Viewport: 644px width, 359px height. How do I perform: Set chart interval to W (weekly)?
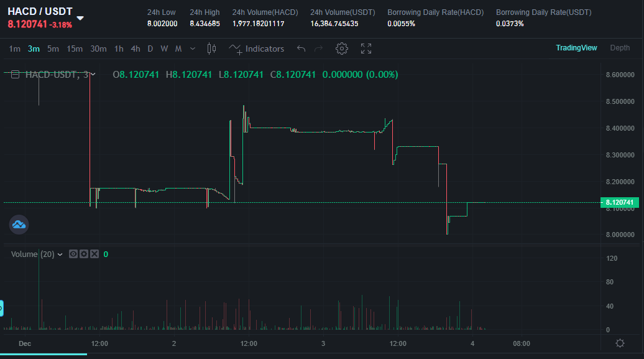point(164,49)
